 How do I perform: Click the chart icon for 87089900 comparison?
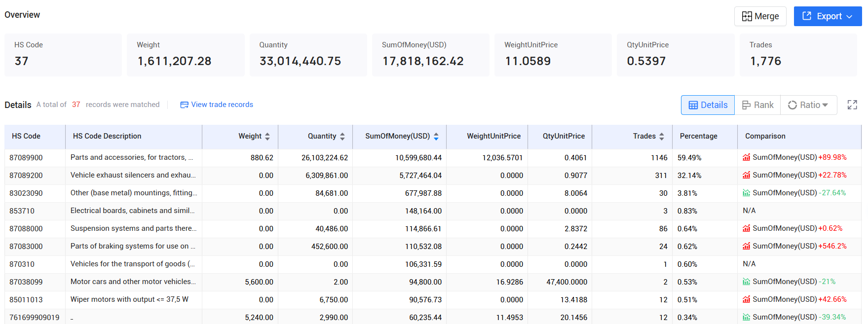747,157
